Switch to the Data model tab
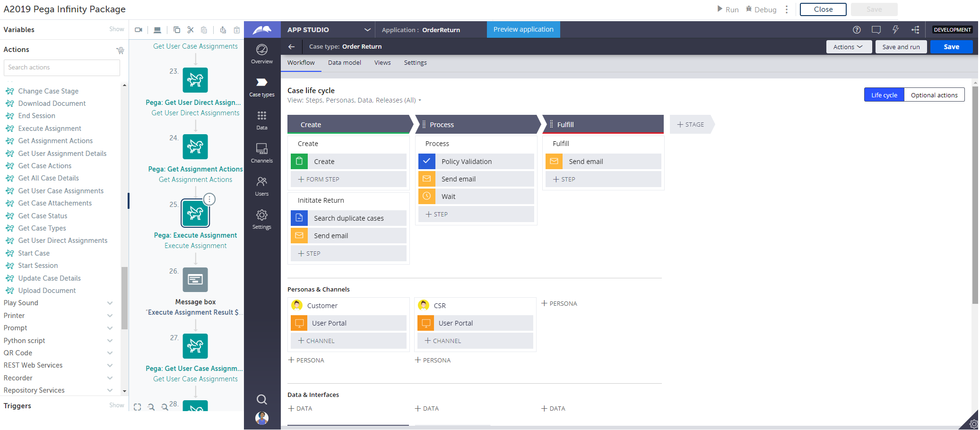The image size is (980, 430). pos(345,63)
